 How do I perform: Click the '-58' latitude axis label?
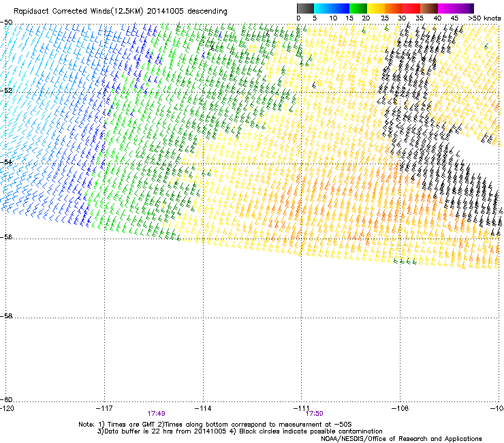tap(6, 316)
